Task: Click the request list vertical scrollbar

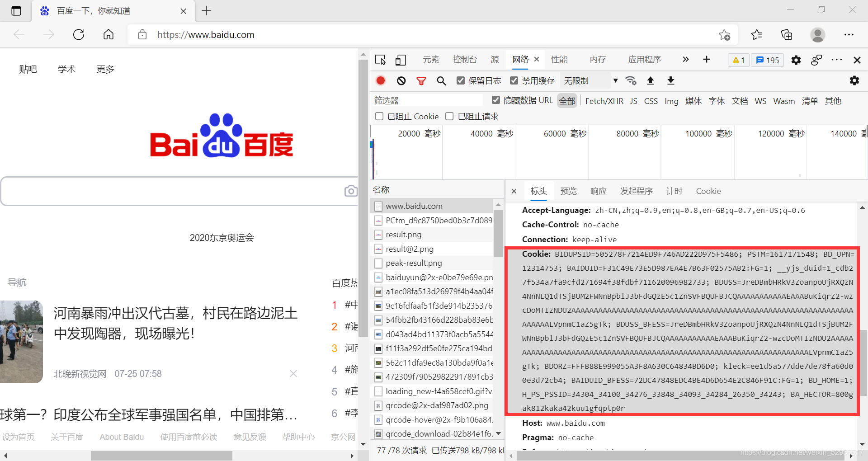Action: click(x=498, y=233)
